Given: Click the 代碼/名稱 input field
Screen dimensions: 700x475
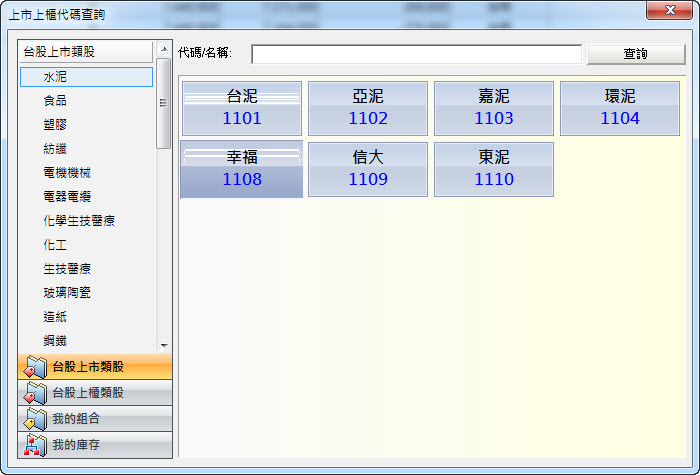Looking at the screenshot, I should point(416,54).
